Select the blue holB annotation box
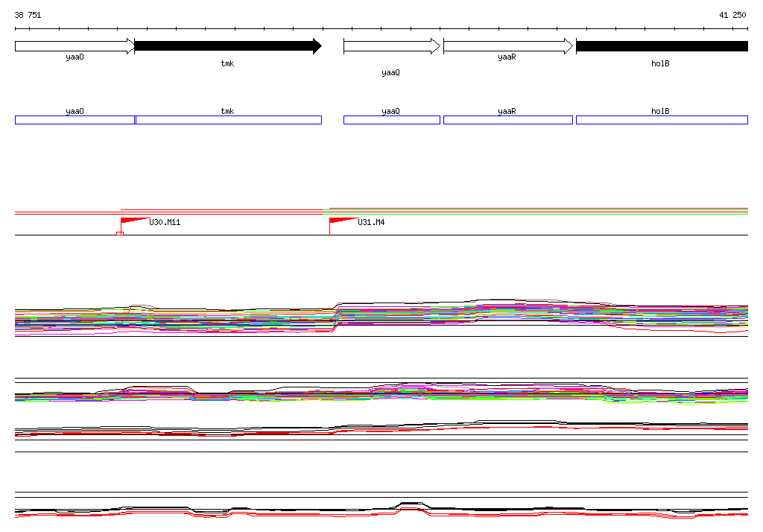763x532 pixels. tap(662, 120)
